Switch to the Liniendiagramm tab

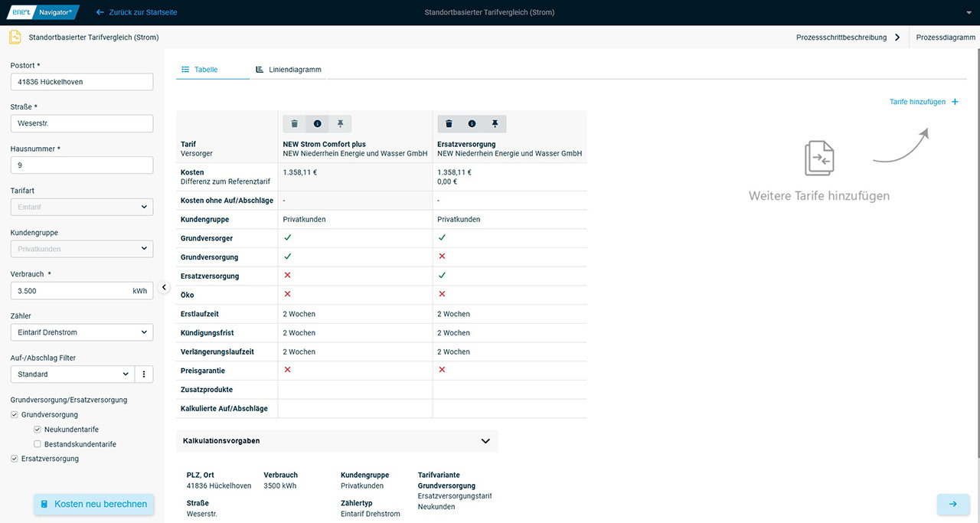tap(288, 70)
